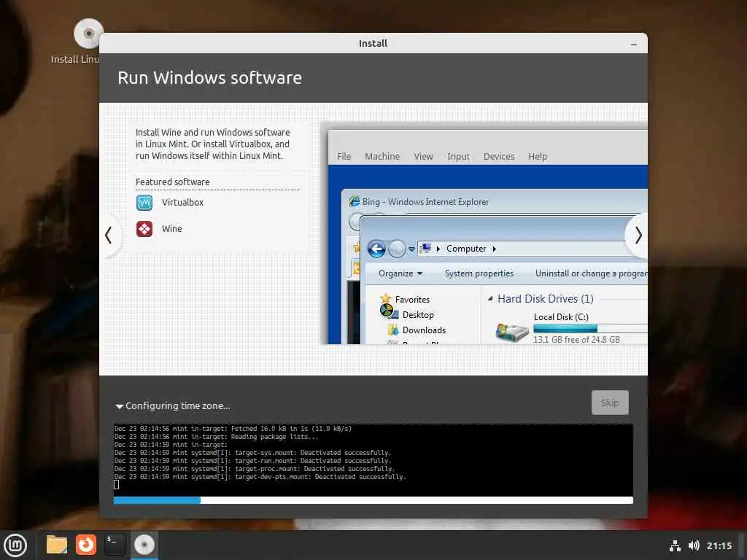
Task: Open the clock showing 21:15
Action: coord(719,545)
